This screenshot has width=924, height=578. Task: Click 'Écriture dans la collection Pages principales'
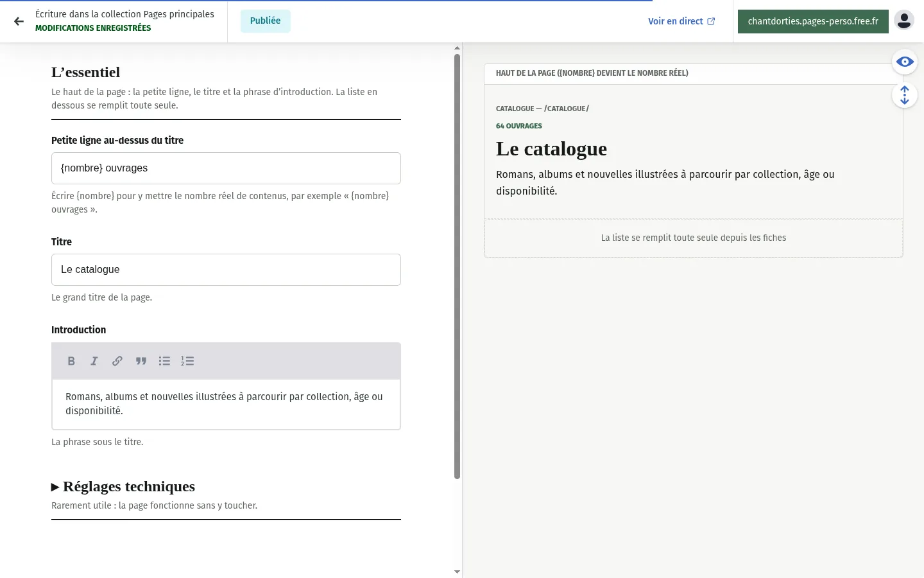[124, 14]
